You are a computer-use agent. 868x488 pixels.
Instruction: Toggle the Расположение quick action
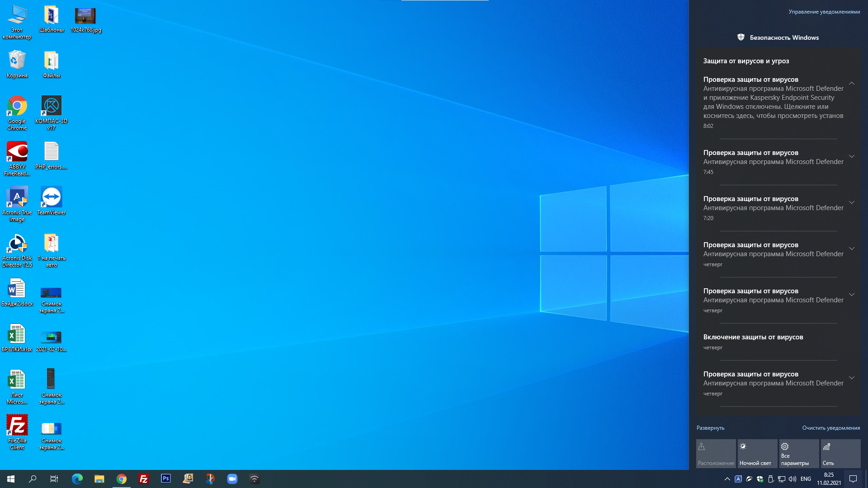click(716, 454)
